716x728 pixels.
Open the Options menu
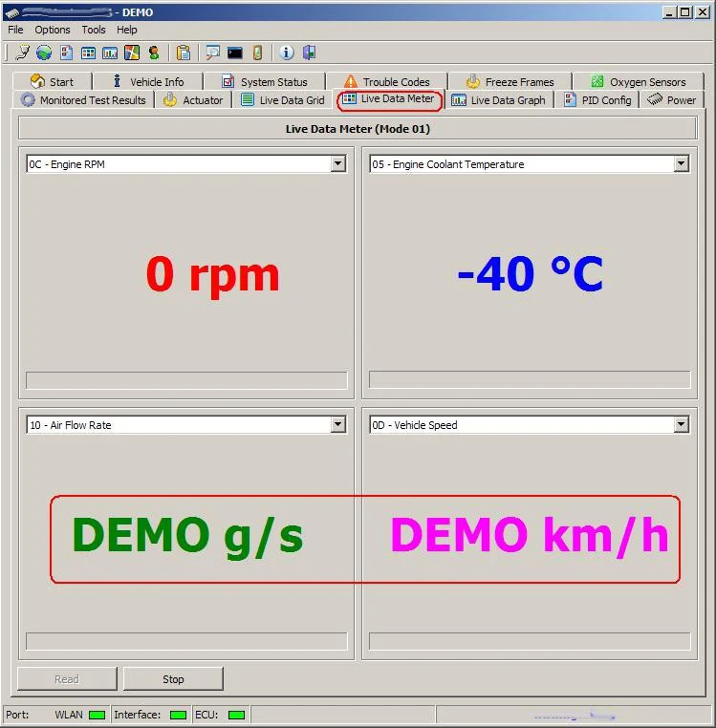pyautogui.click(x=52, y=30)
